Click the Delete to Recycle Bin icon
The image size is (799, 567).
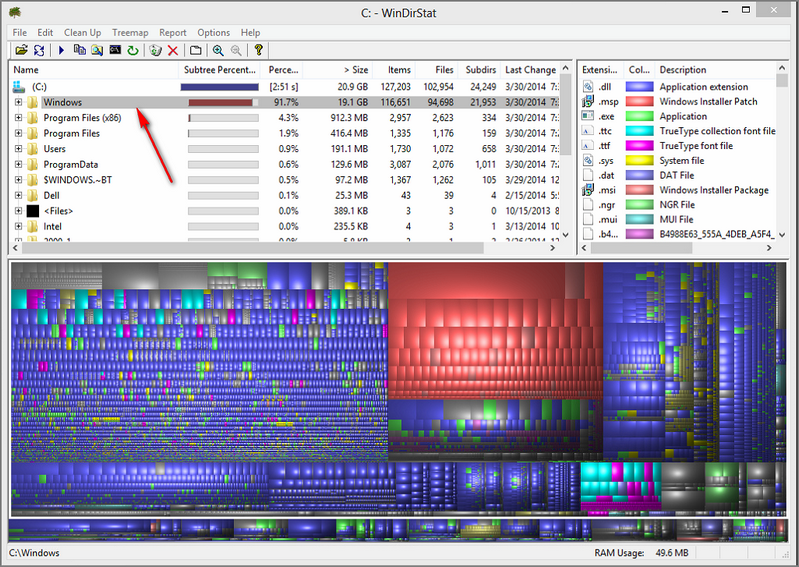pyautogui.click(x=156, y=50)
